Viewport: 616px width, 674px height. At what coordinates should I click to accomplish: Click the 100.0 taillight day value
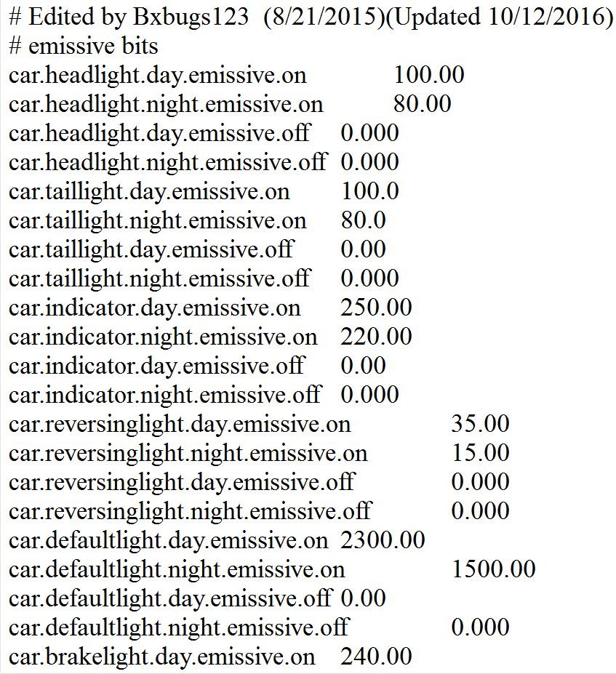pos(369,192)
